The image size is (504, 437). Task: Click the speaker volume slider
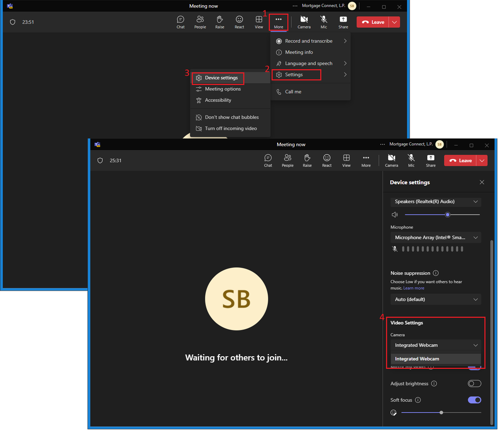442,215
